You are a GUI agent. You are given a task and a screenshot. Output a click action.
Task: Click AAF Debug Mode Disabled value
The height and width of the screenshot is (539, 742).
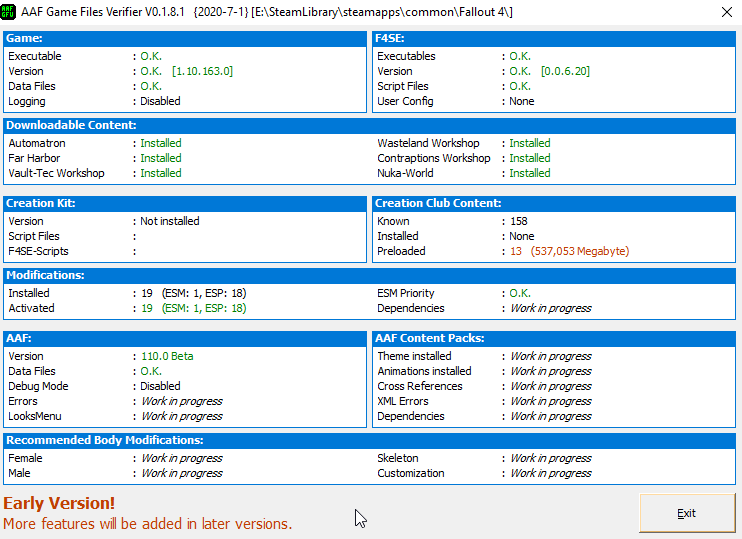(160, 386)
